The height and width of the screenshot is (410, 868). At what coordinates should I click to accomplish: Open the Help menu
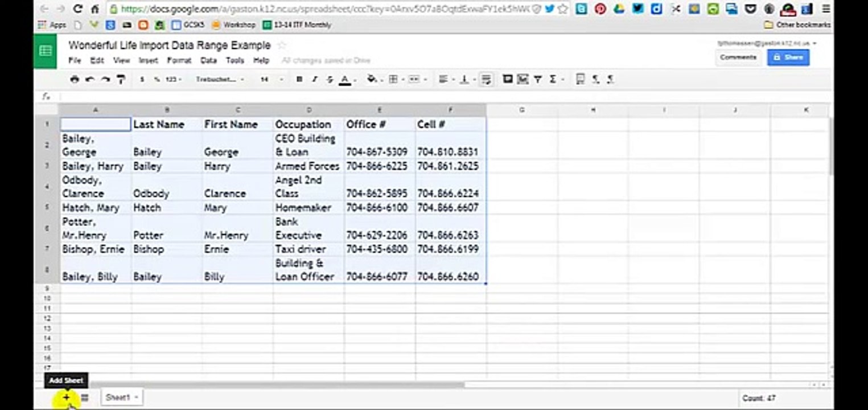coord(261,60)
